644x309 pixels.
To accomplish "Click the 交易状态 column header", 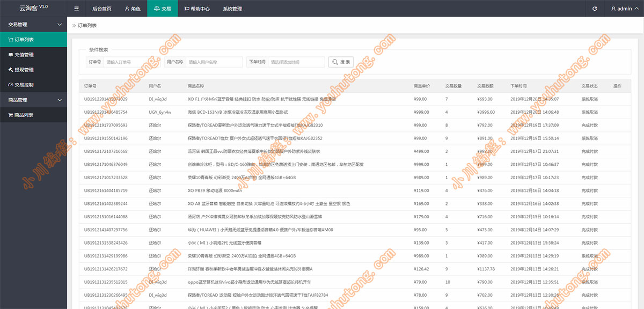I will (589, 86).
